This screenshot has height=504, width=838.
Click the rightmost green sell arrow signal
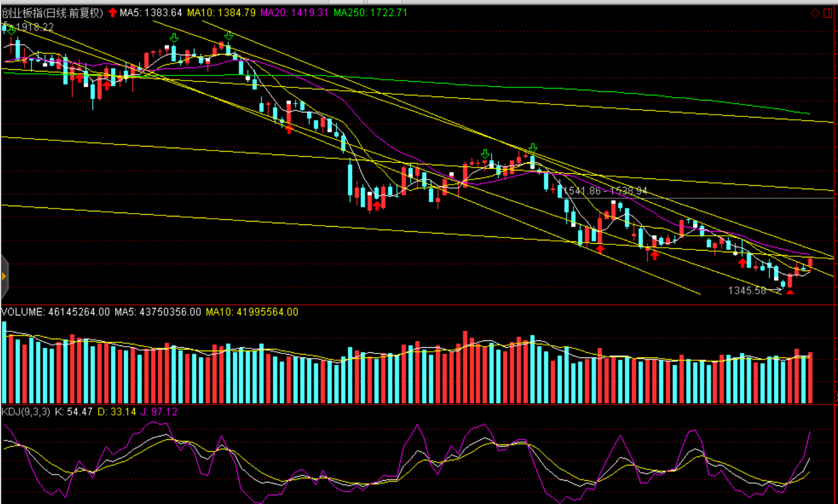[532, 149]
